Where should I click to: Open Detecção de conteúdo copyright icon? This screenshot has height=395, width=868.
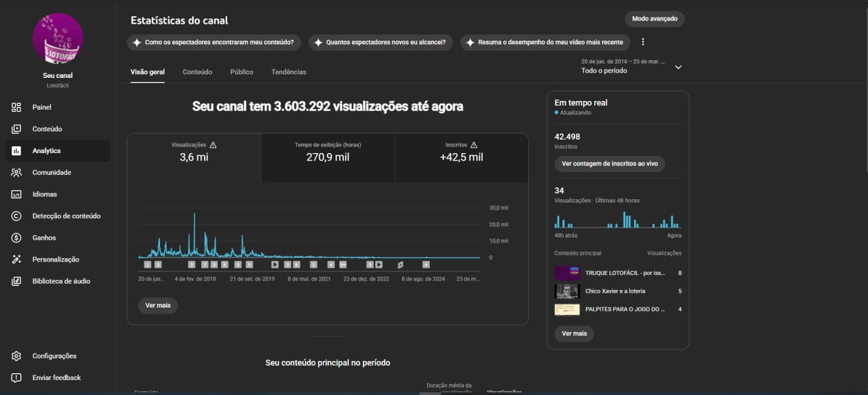pyautogui.click(x=16, y=216)
